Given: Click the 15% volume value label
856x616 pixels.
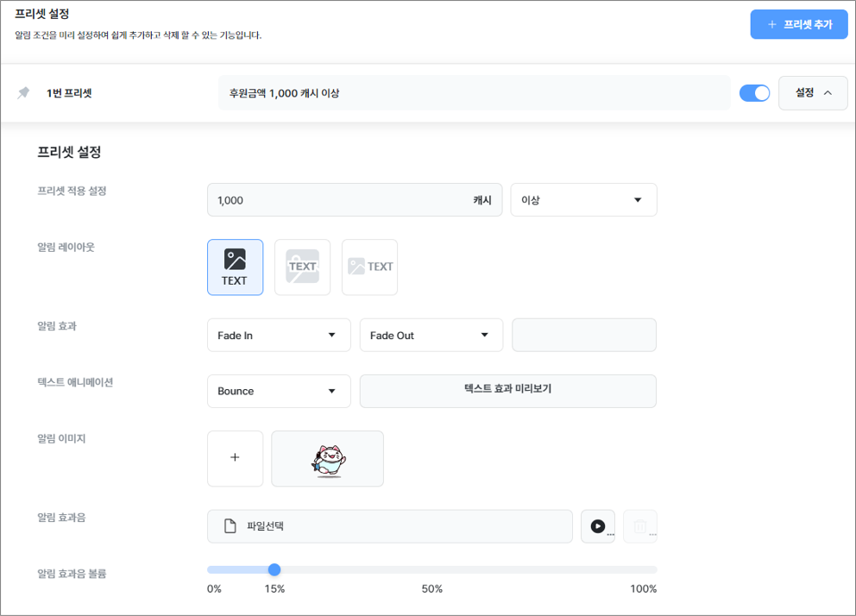Looking at the screenshot, I should pyautogui.click(x=274, y=588).
